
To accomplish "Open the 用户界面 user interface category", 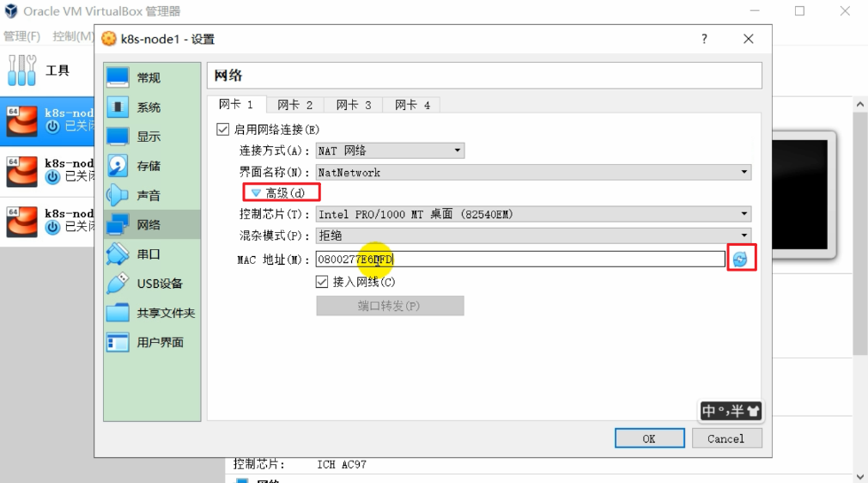I will pos(152,342).
